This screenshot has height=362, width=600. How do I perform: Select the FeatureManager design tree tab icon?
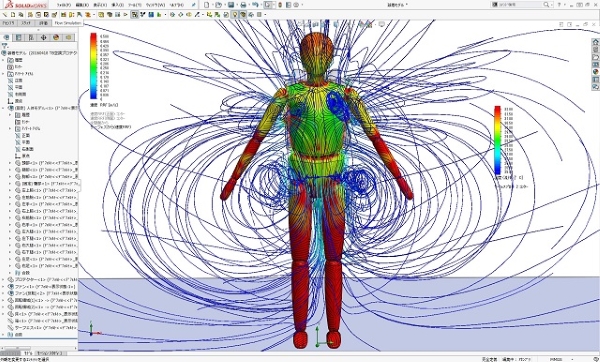click(6, 38)
